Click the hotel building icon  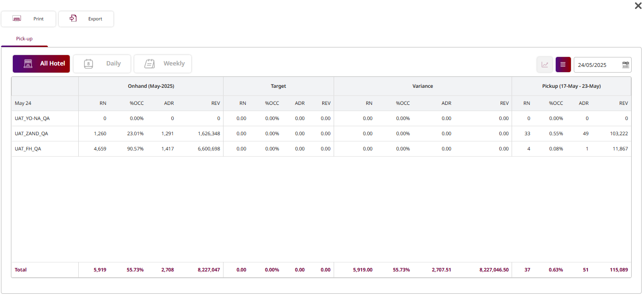point(28,64)
